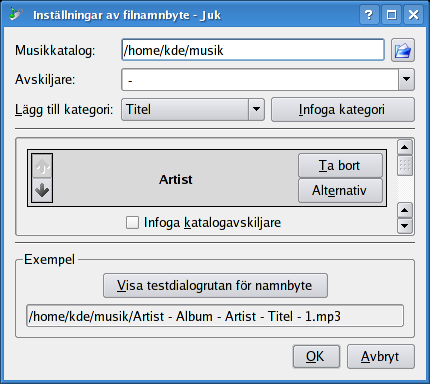Move Artist category up
The height and width of the screenshot is (384, 430).
[42, 166]
